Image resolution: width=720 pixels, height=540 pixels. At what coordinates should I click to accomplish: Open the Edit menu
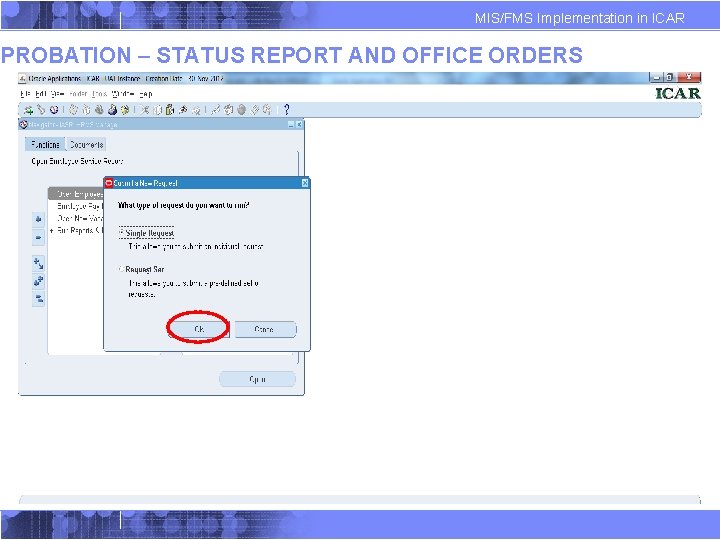click(x=40, y=94)
